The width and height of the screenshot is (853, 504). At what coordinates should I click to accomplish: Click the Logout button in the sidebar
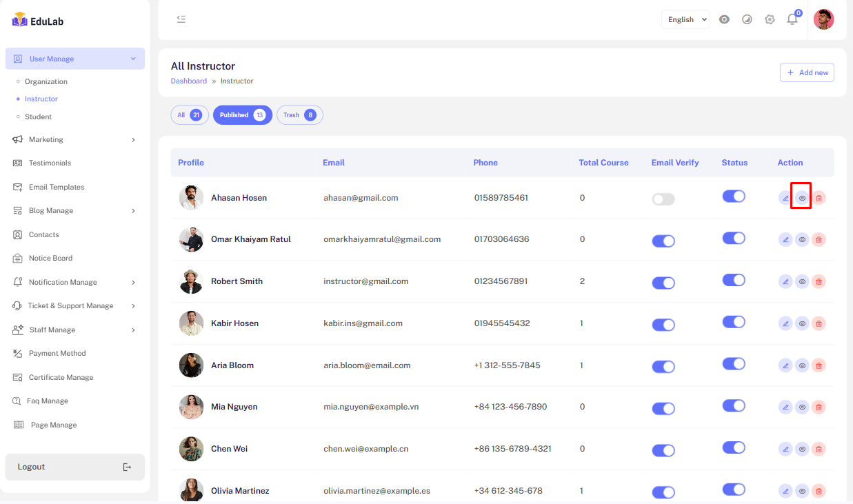[x=74, y=467]
